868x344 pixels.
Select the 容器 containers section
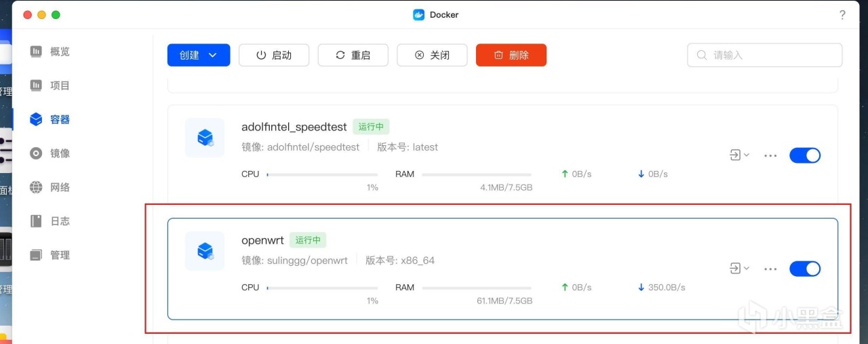(50, 119)
